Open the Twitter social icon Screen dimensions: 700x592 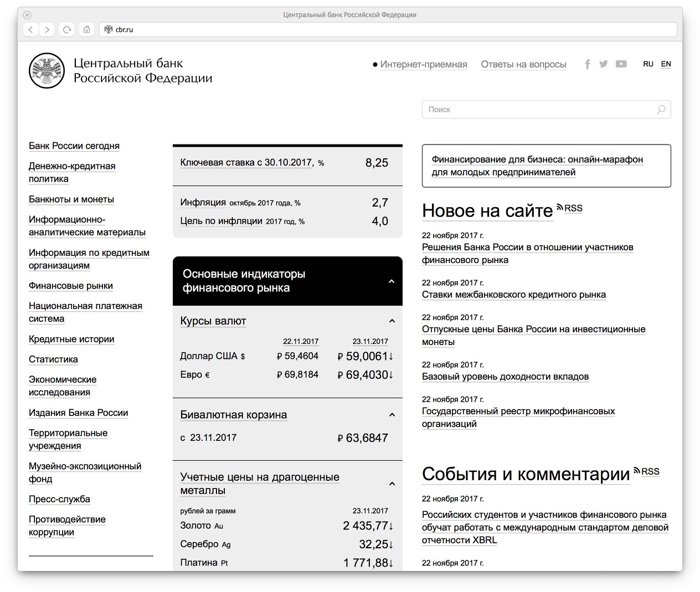point(604,64)
